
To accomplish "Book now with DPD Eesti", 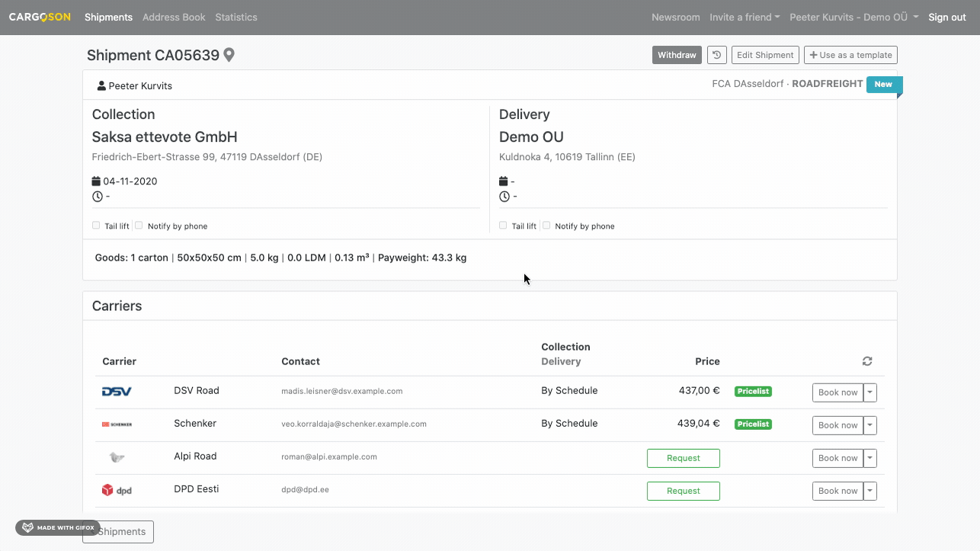I will (x=837, y=491).
